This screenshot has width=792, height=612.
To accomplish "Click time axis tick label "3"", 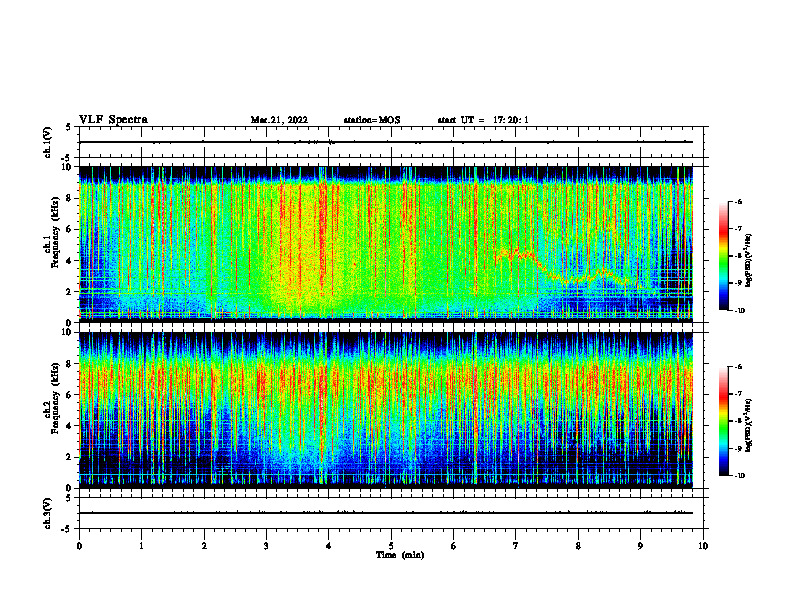I will point(266,546).
